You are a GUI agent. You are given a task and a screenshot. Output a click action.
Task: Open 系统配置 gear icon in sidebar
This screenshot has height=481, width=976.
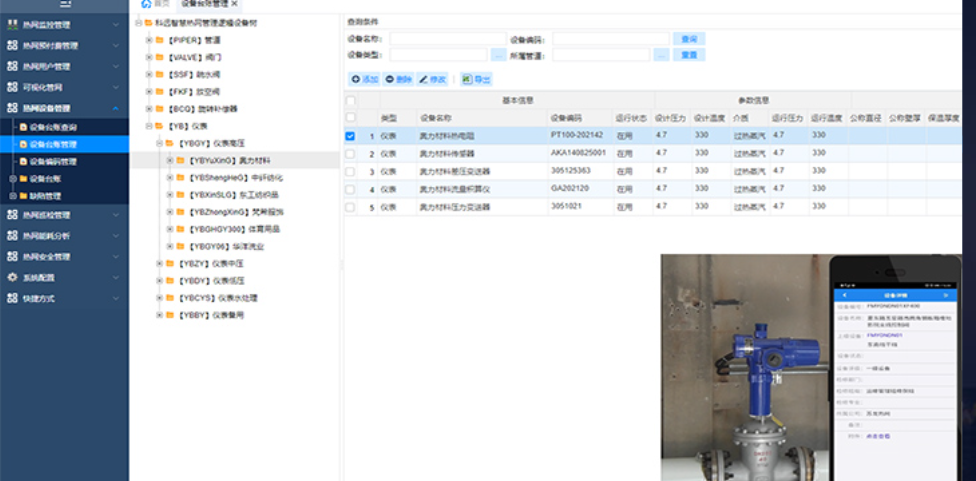(12, 277)
